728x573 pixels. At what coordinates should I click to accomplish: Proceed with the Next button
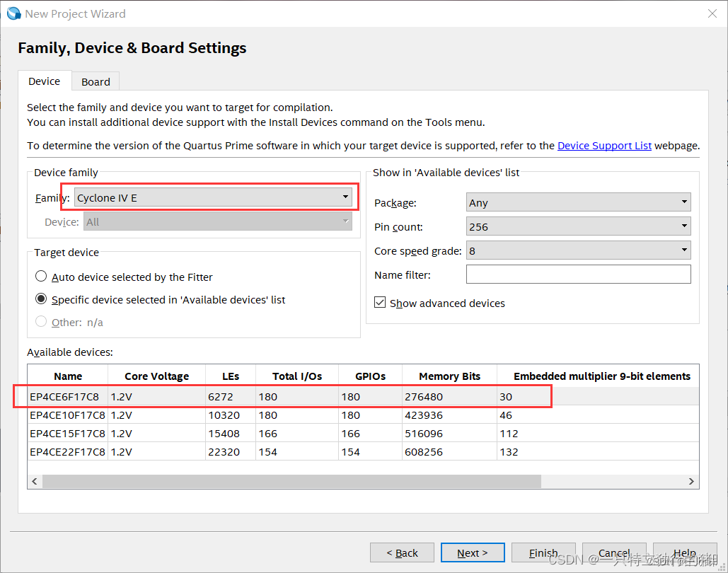click(473, 552)
